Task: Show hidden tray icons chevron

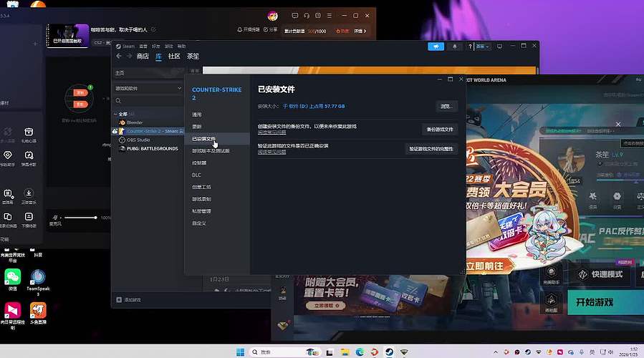Action: (x=496, y=352)
